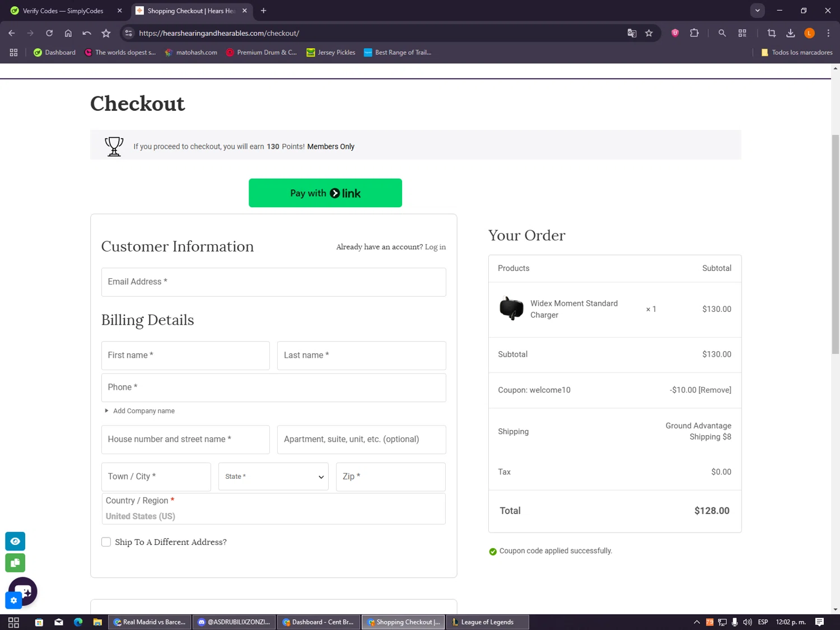Open the Jersey Pickles bookmark
Screen dimensions: 840x630
(331, 52)
